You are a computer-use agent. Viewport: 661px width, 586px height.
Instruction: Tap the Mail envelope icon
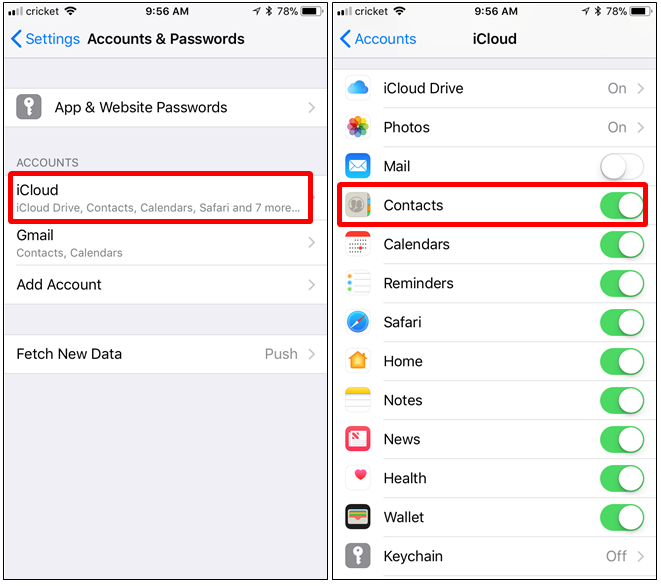[358, 166]
